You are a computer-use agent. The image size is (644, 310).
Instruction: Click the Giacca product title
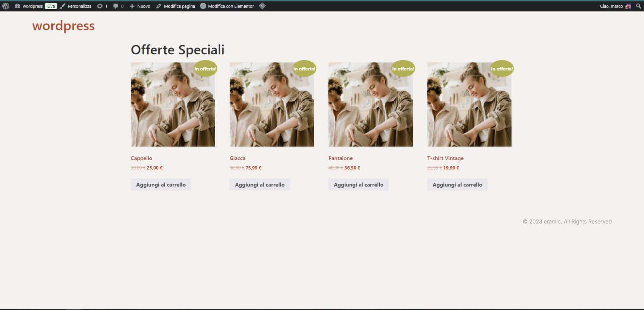point(237,158)
